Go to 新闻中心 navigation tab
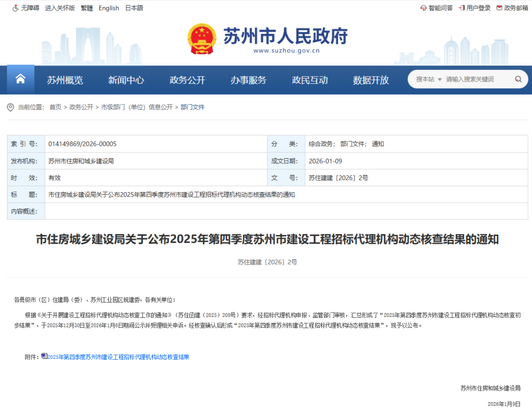532x410 pixels. [126, 80]
